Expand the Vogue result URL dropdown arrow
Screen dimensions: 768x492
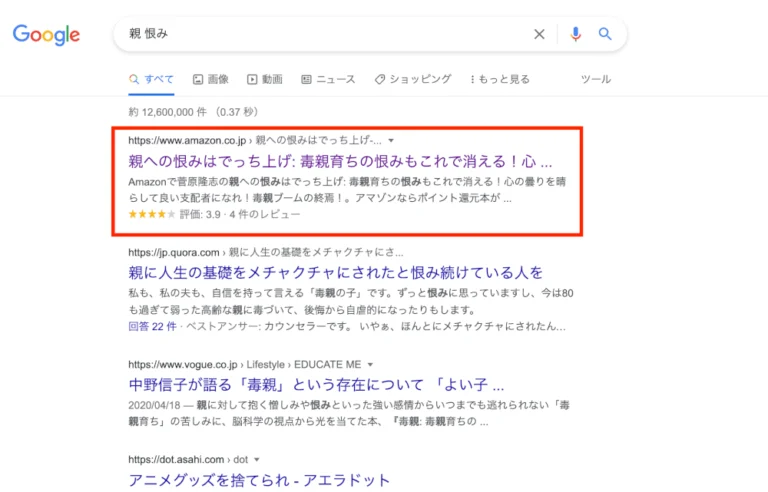[x=370, y=364]
